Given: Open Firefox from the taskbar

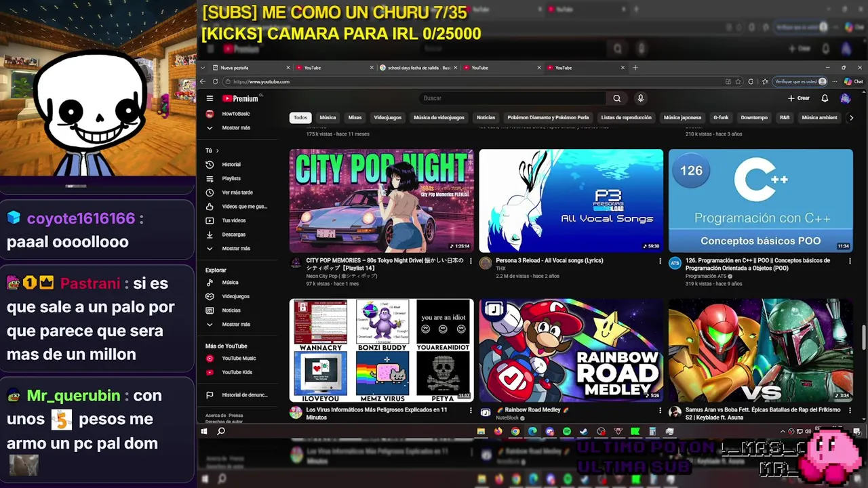Looking at the screenshot, I should click(x=498, y=431).
